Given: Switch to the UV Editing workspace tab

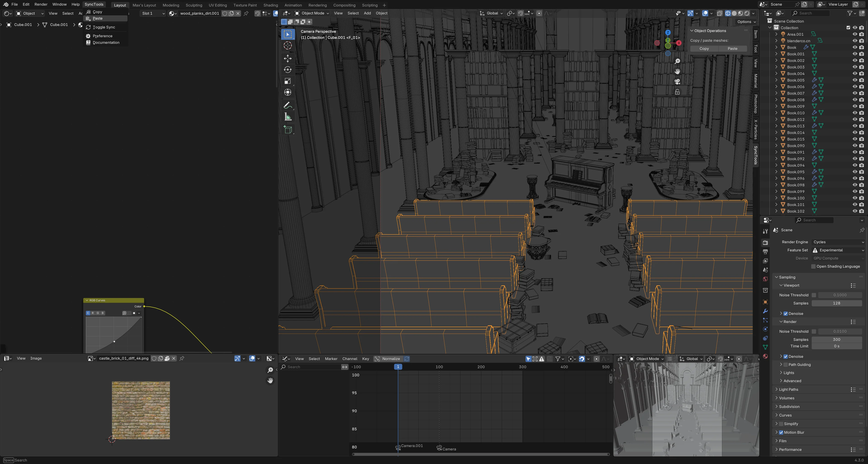Looking at the screenshot, I should click(x=218, y=5).
